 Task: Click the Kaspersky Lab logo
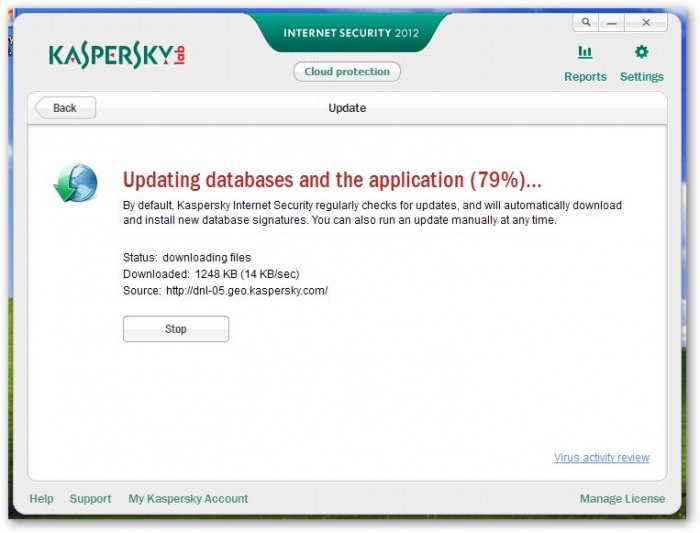[117, 55]
